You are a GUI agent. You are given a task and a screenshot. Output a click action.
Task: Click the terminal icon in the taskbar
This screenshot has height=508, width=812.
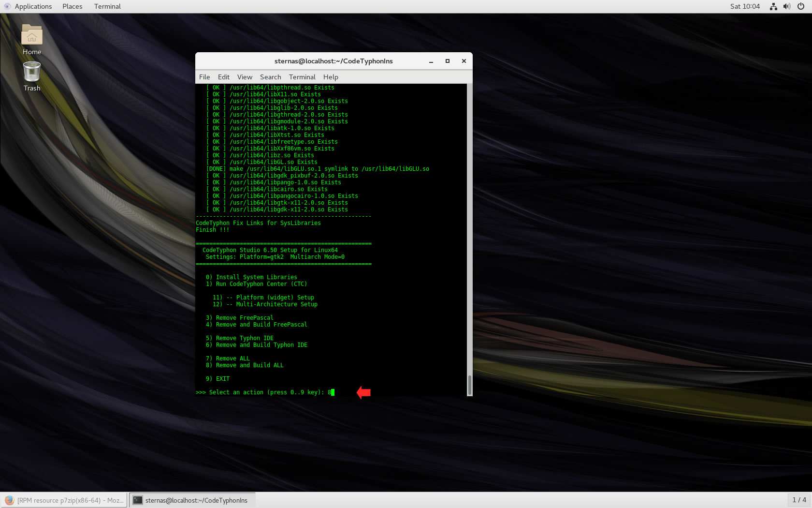pos(138,500)
